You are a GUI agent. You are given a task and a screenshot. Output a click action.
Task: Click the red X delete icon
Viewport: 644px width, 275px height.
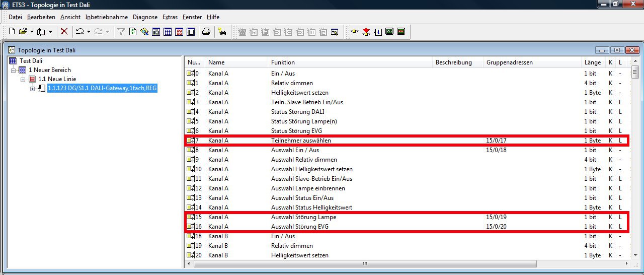tap(64, 32)
